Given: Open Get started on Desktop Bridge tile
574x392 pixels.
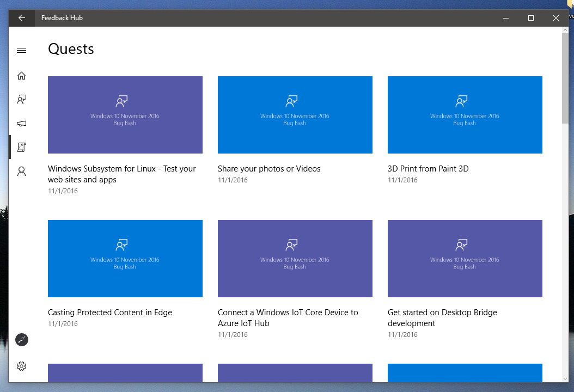Looking at the screenshot, I should (465, 259).
